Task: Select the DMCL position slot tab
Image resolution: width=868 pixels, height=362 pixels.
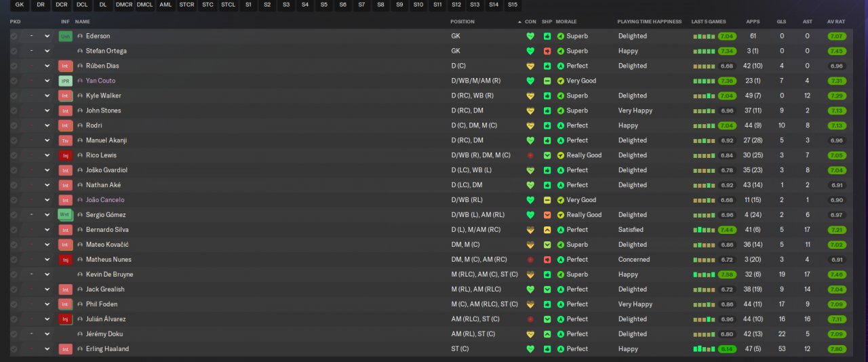Action: tap(144, 5)
